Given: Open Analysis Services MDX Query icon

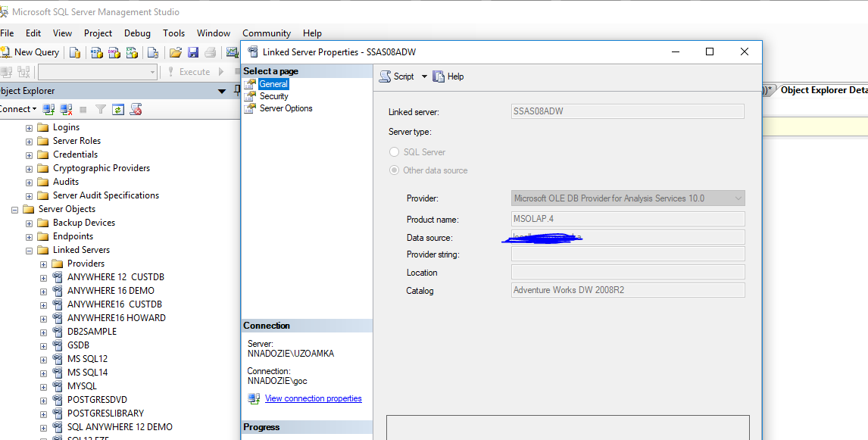Looking at the screenshot, I should [97, 52].
